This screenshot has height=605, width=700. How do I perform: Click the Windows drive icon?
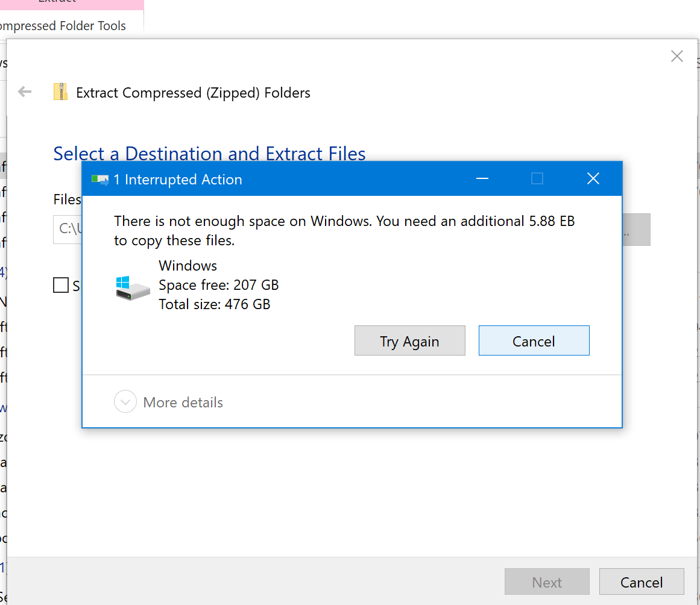(133, 288)
